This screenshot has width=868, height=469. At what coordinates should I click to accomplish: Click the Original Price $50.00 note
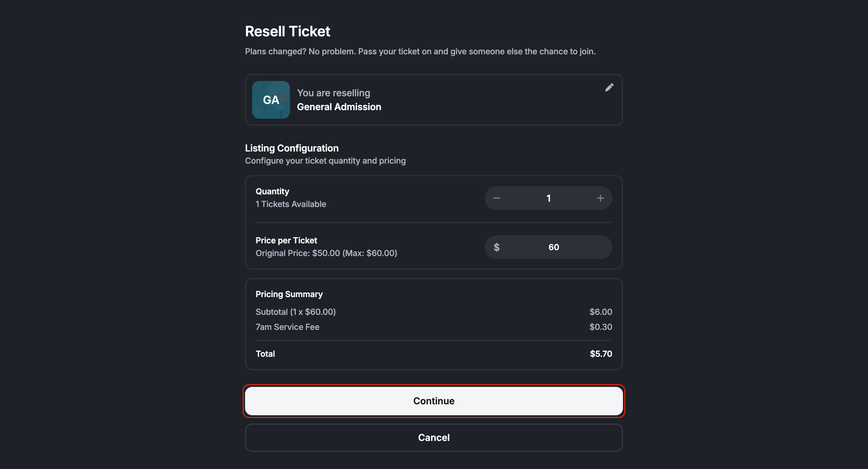(326, 253)
